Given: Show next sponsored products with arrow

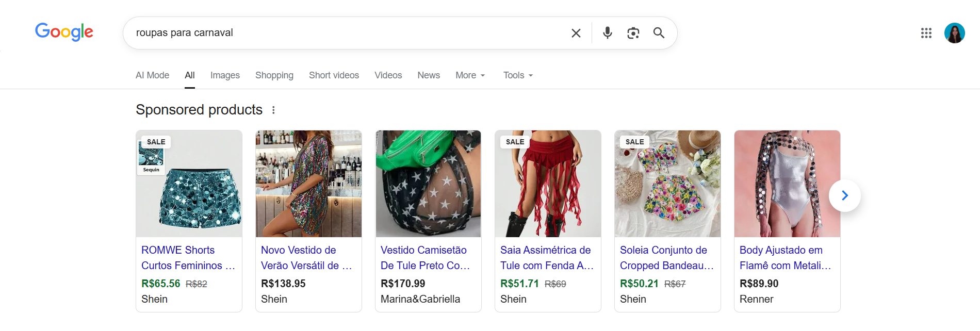Looking at the screenshot, I should tap(845, 195).
